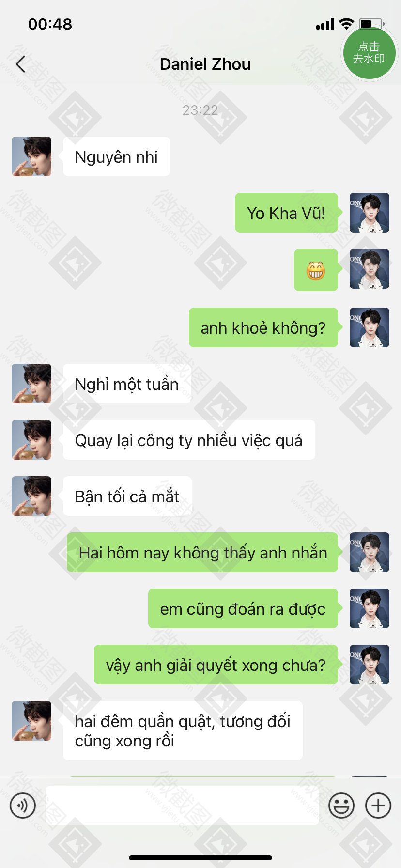Open the plus attachments menu
The height and width of the screenshot is (868, 401).
(x=378, y=806)
